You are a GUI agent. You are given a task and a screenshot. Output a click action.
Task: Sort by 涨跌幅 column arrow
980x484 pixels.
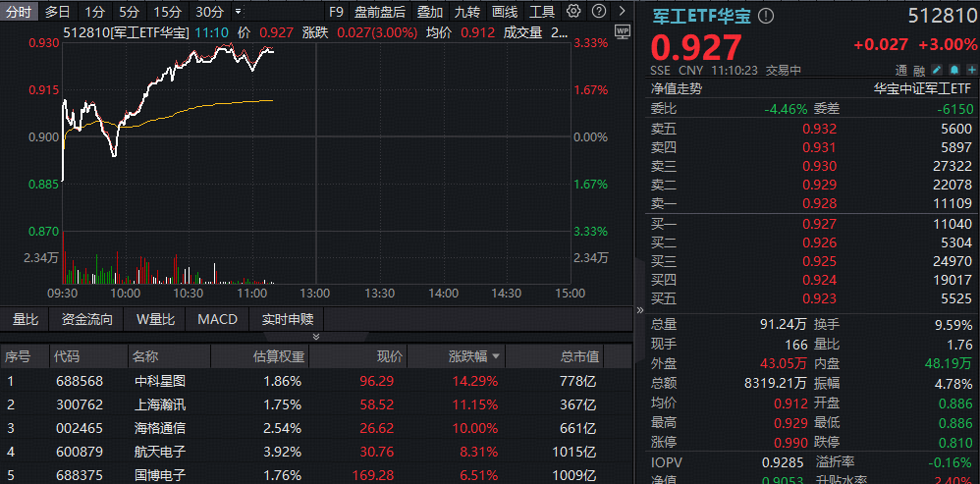(496, 356)
